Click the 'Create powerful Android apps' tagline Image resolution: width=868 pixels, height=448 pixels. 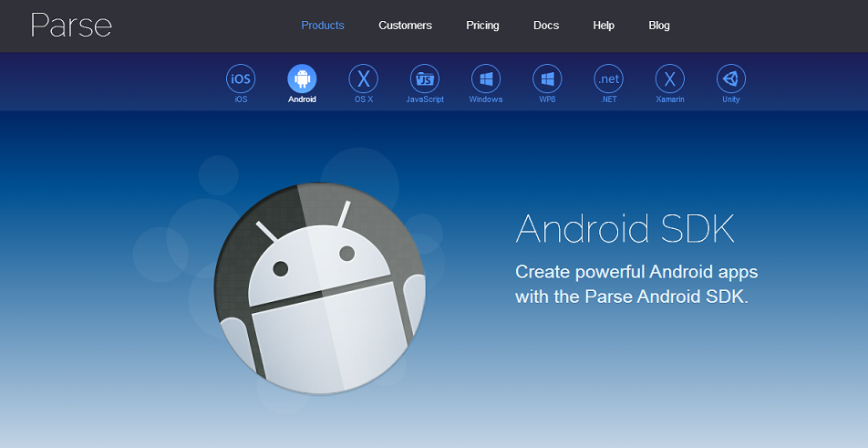point(636,284)
